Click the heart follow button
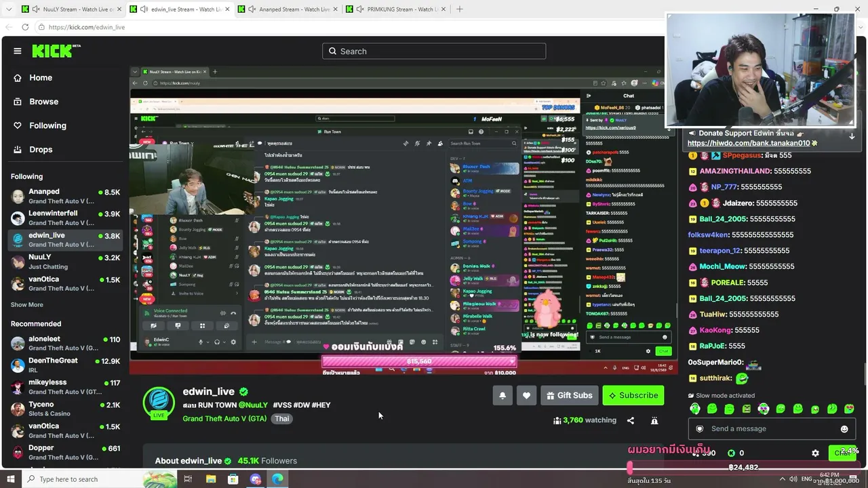 click(x=526, y=396)
